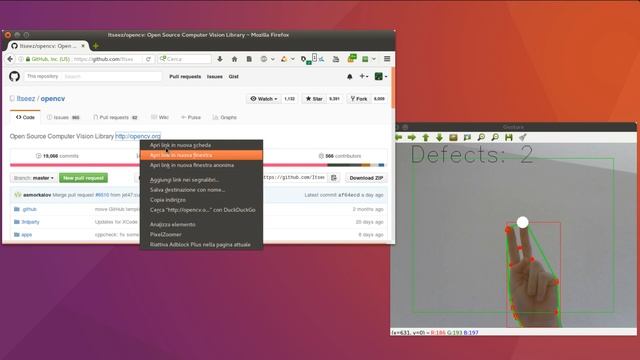Click the second magnifier icon in Gesture toolbar
This screenshot has height=360, width=640.
point(495,138)
